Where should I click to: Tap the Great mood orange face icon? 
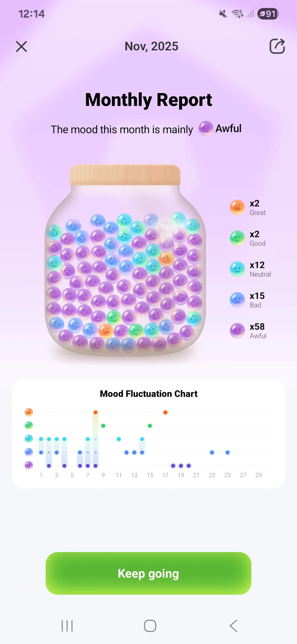(237, 208)
